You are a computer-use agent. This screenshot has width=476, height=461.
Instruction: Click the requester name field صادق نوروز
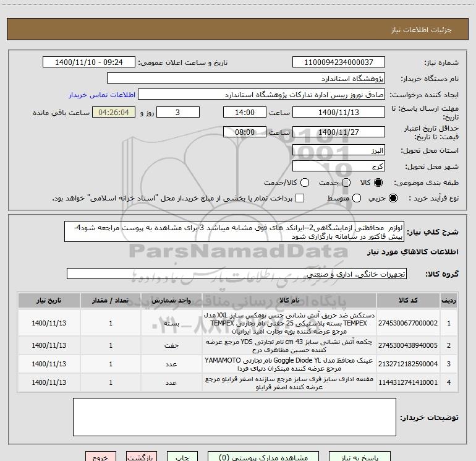coord(261,94)
